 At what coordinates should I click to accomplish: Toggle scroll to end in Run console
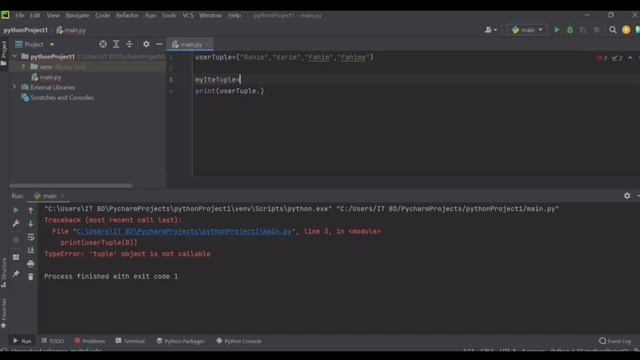click(x=31, y=250)
